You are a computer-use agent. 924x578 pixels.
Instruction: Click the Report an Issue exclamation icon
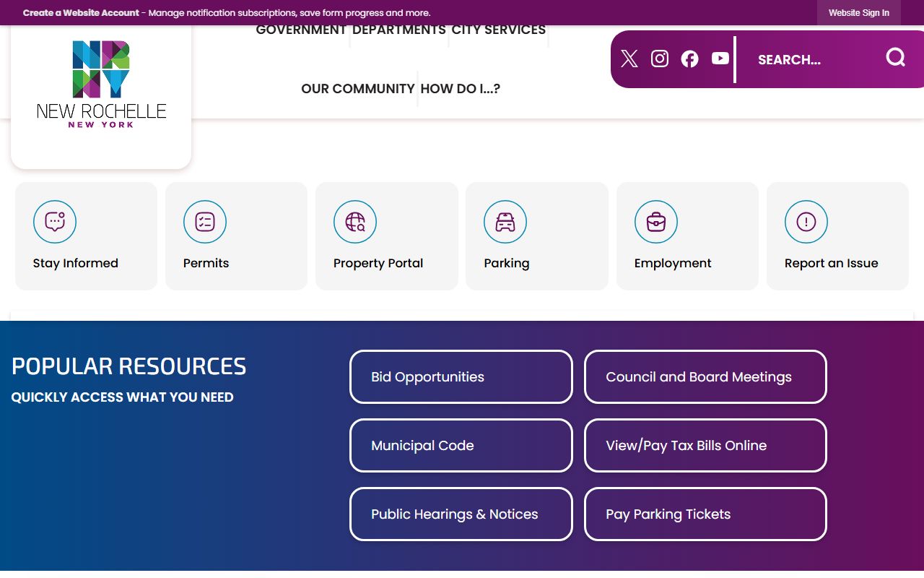click(806, 222)
